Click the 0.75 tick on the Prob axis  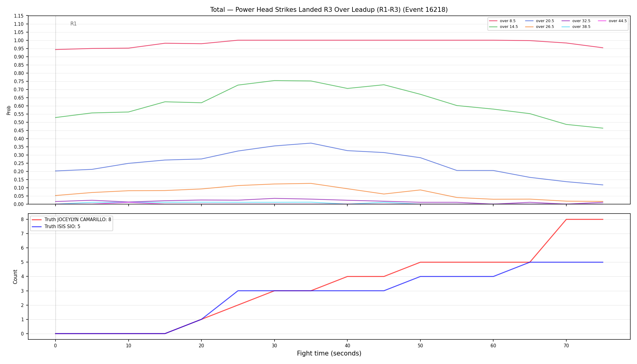pyautogui.click(x=19, y=81)
